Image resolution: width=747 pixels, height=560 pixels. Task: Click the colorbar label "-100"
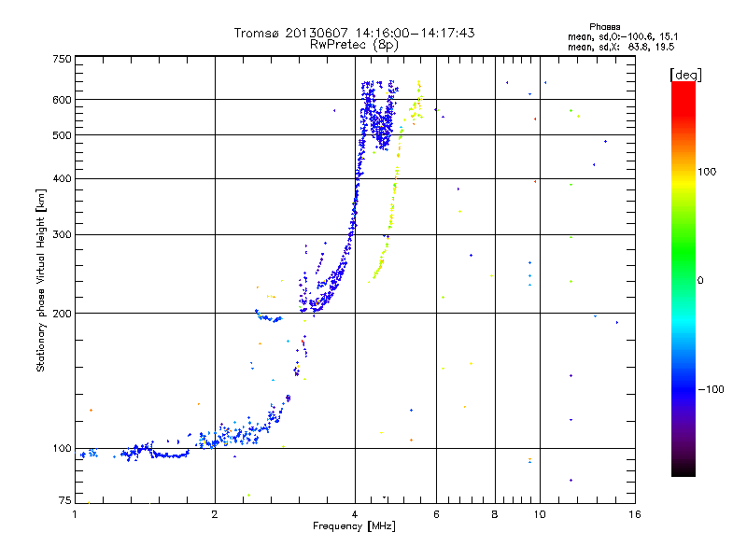pyautogui.click(x=712, y=389)
